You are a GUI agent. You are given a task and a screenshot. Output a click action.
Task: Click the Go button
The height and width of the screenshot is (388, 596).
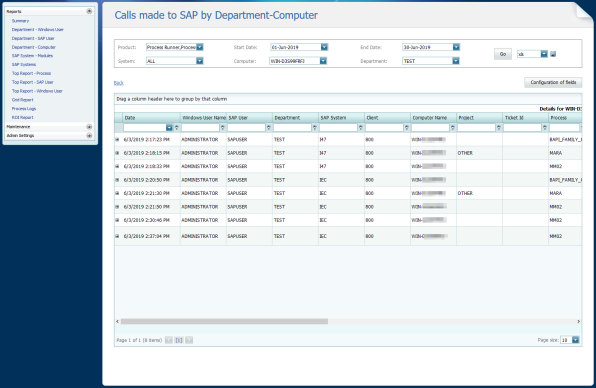(503, 54)
